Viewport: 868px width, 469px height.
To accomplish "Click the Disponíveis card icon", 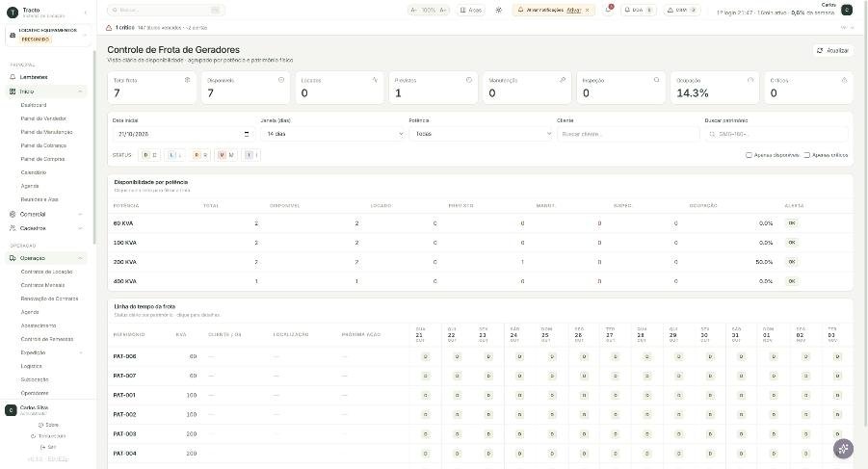I will (281, 80).
